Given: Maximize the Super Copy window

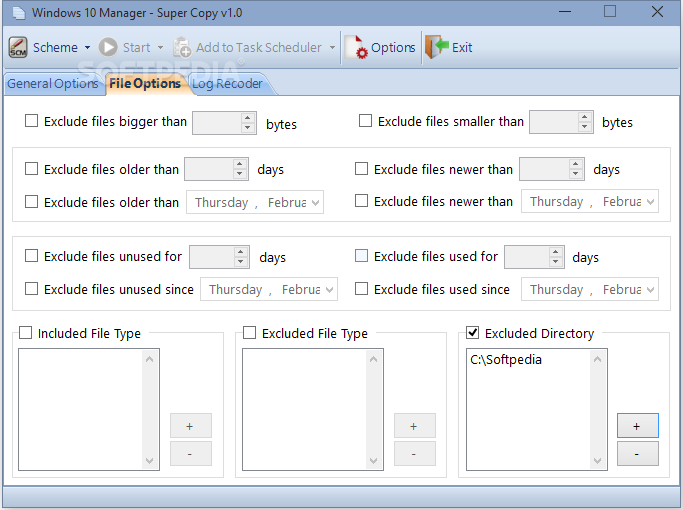Looking at the screenshot, I should point(610,12).
